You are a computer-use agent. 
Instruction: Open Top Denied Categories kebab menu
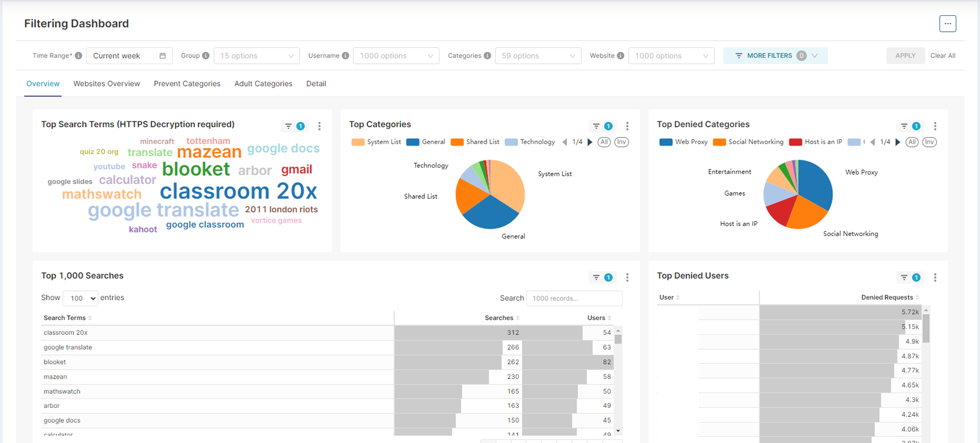point(935,126)
